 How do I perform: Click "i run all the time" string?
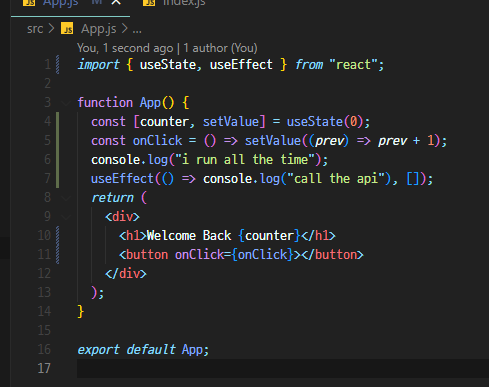click(x=245, y=160)
